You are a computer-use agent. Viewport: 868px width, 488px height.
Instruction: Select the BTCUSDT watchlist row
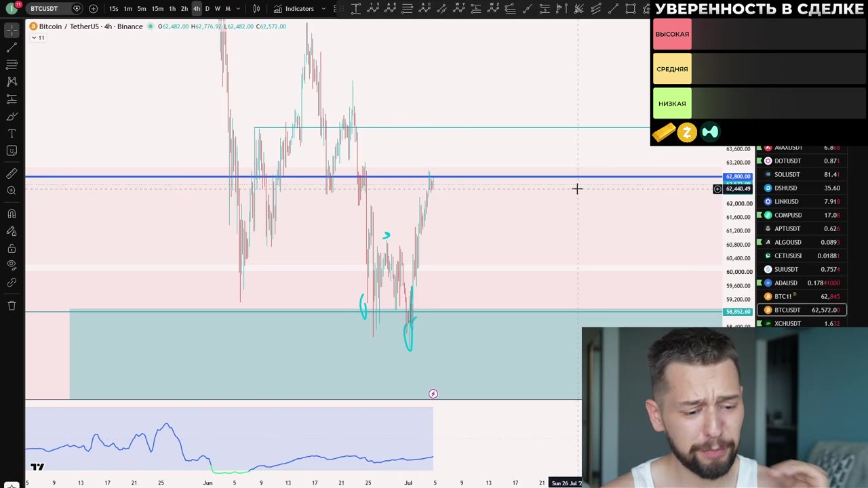pyautogui.click(x=802, y=310)
